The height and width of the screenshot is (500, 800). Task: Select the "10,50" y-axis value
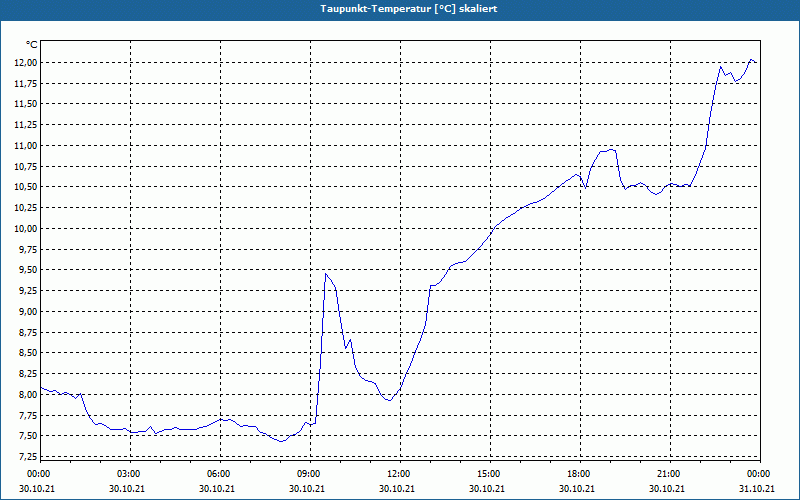[x=27, y=187]
